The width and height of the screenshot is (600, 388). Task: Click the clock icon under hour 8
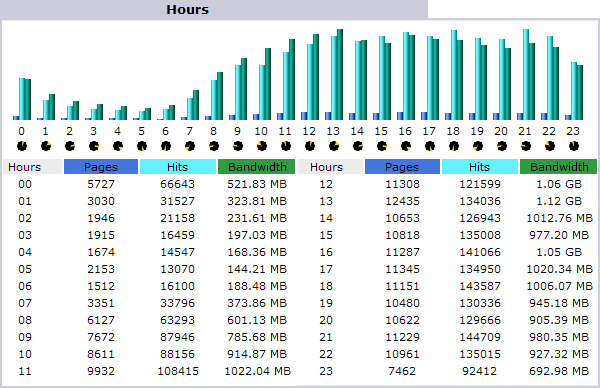(214, 146)
